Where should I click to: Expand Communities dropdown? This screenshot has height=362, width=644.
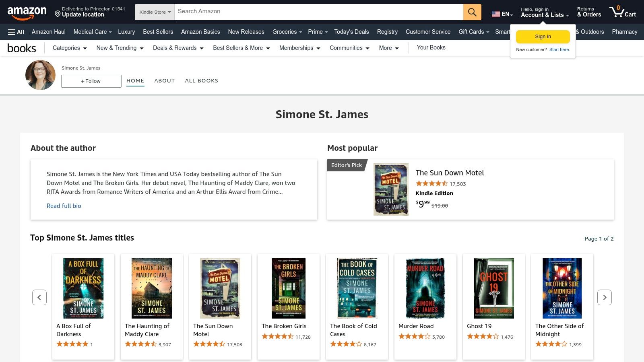point(349,48)
